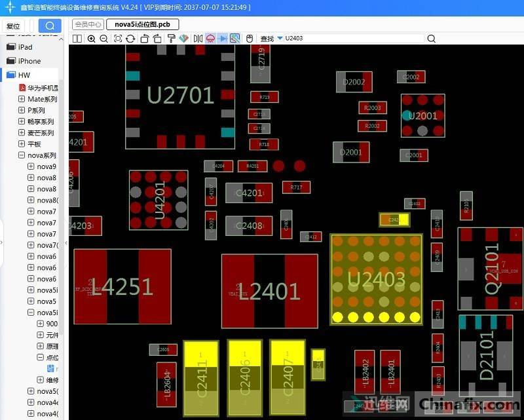Toggle the highlighted arrow play icon
Viewport: 524px width, 420px height.
pyautogui.click(x=223, y=39)
